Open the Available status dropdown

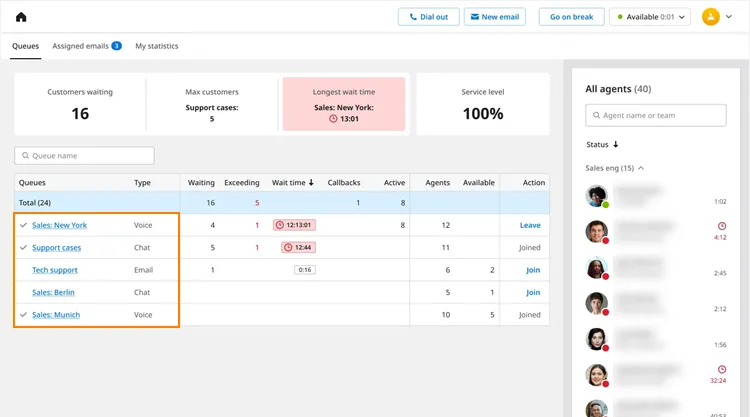tap(650, 17)
